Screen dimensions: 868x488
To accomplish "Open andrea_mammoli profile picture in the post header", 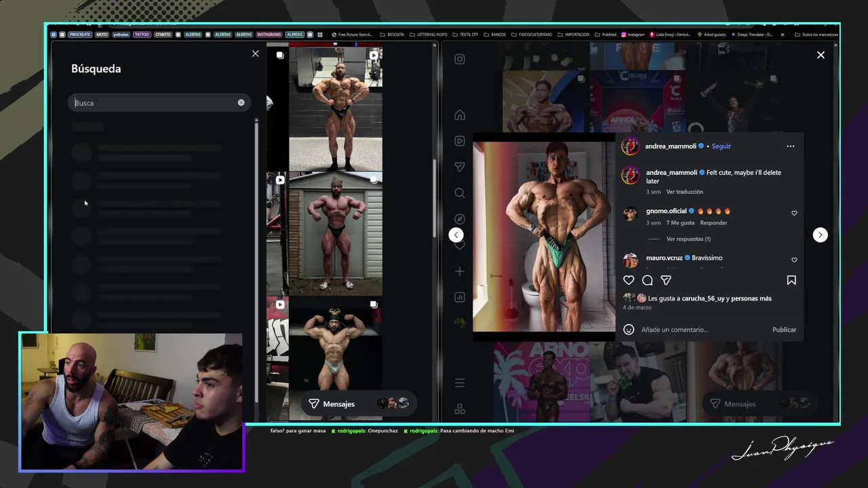I will coord(631,146).
